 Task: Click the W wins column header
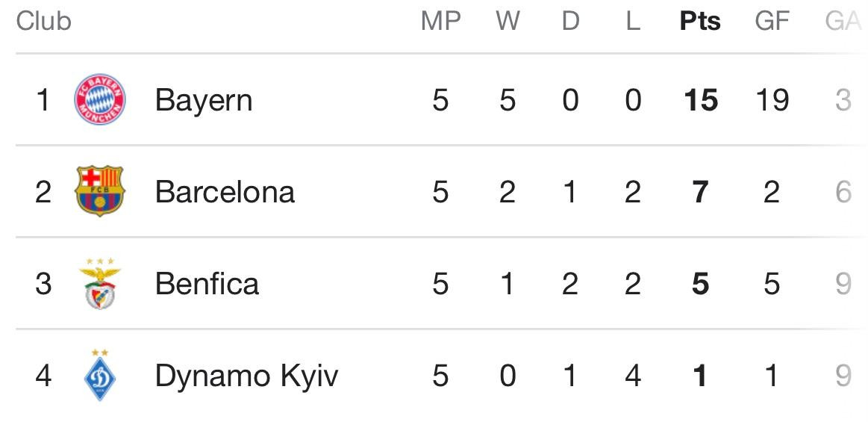508,21
